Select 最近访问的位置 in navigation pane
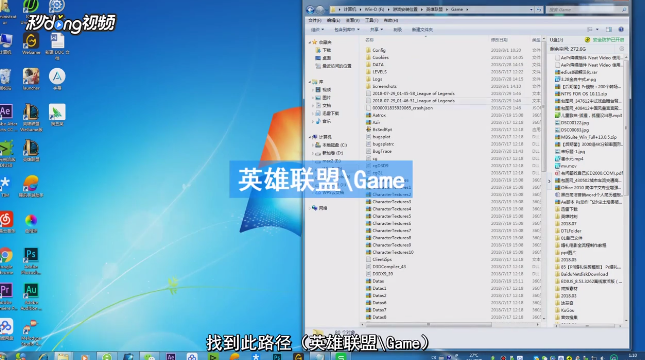Viewport: 645px width, 360px height. tap(334, 66)
